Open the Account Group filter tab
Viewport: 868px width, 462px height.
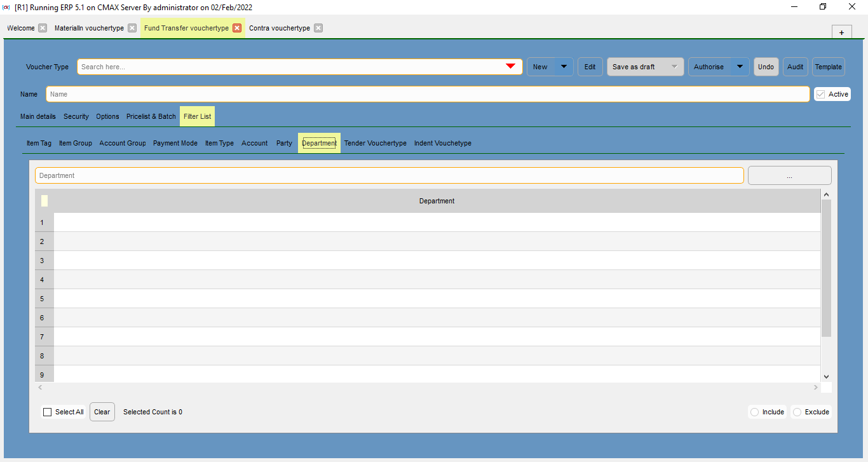pyautogui.click(x=123, y=143)
